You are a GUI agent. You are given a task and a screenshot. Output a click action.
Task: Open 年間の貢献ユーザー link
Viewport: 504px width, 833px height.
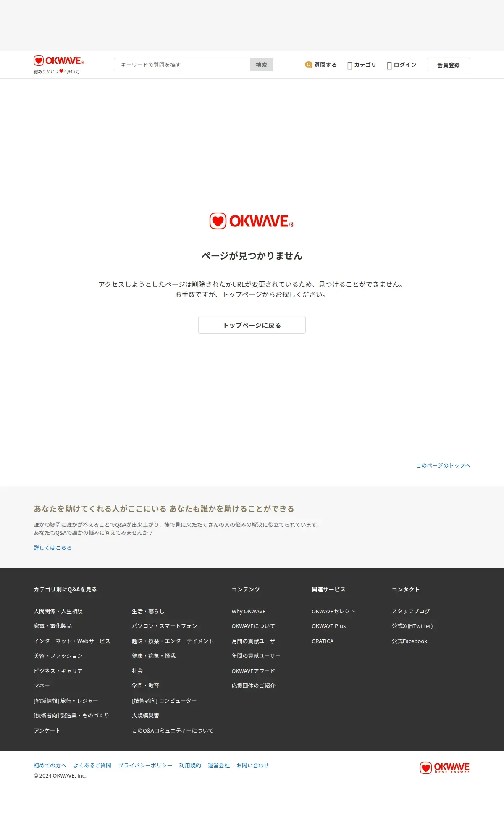pyautogui.click(x=256, y=656)
